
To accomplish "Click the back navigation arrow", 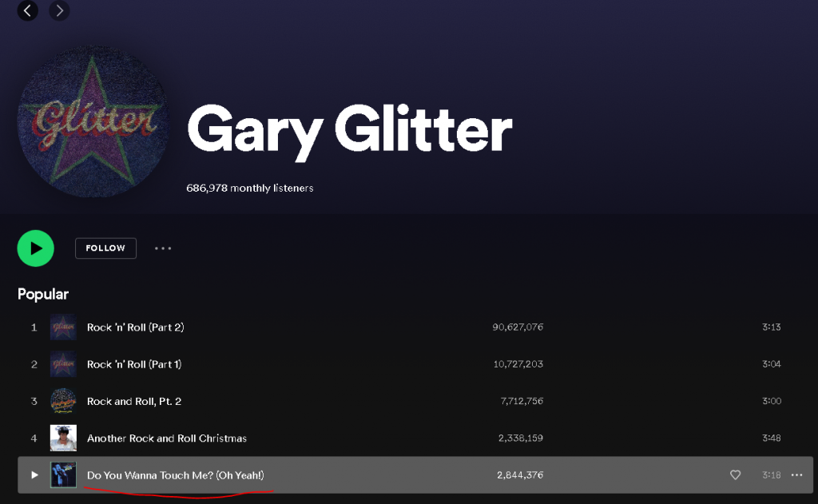I will click(28, 10).
